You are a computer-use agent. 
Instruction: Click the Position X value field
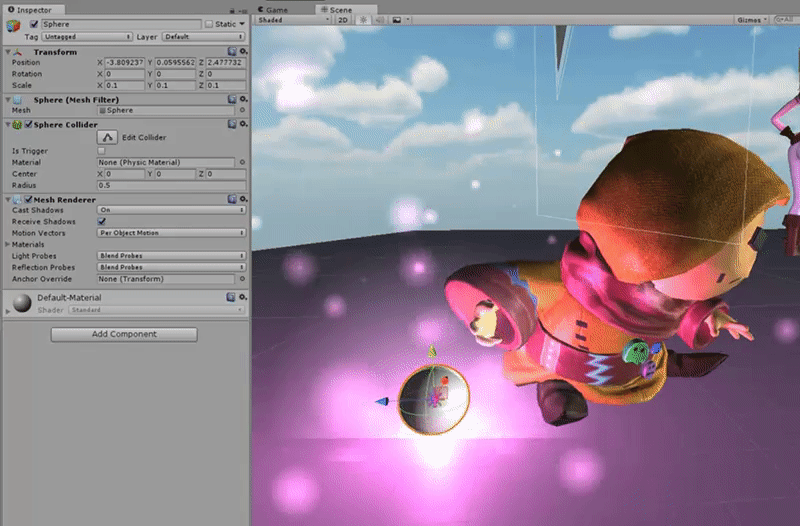[x=124, y=62]
